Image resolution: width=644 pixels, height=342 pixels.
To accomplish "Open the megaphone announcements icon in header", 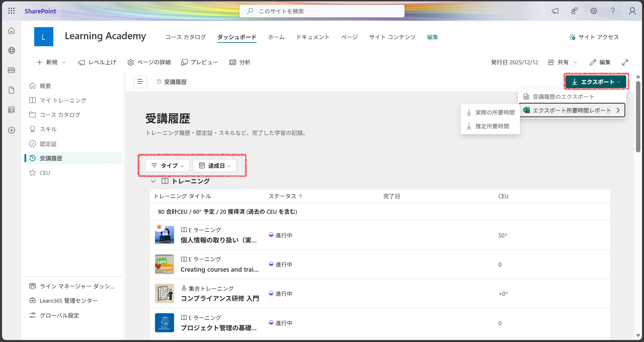I will click(555, 11).
